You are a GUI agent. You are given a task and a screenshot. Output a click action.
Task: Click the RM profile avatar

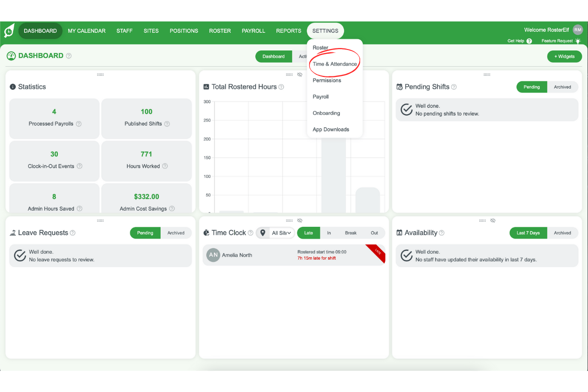click(578, 30)
